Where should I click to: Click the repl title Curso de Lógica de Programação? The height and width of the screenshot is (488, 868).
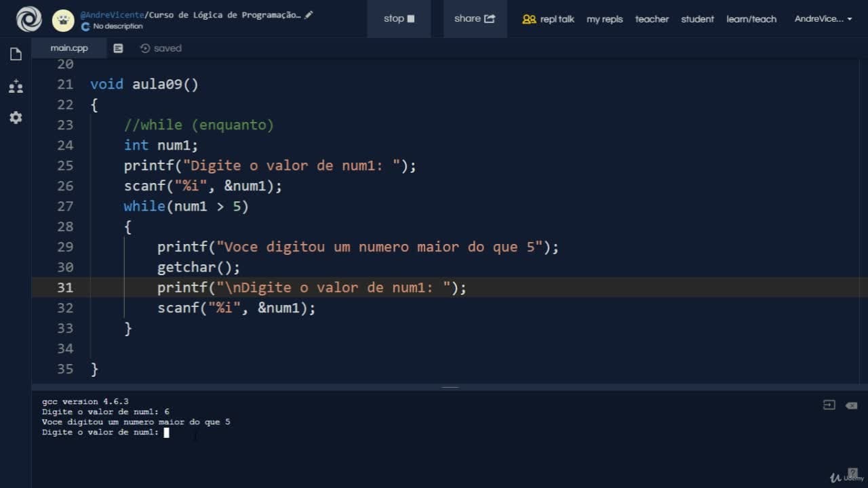pos(224,14)
